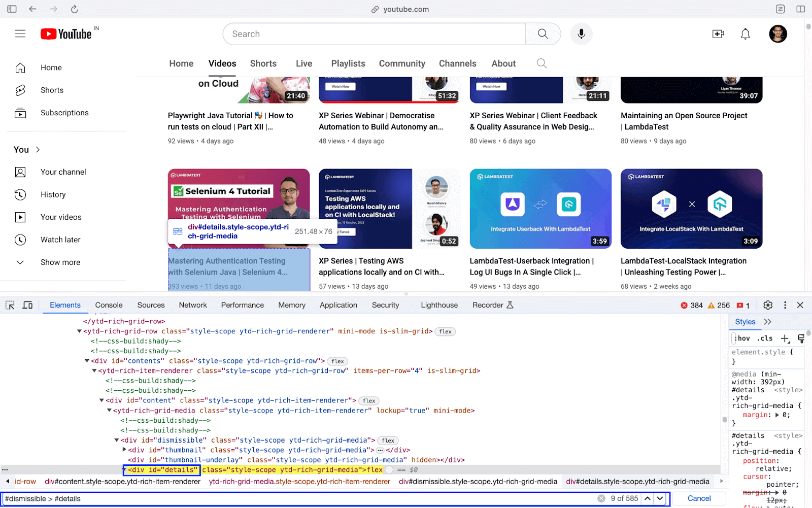Search within channel using tab-bar magnifier
812x508 pixels.
pos(542,63)
